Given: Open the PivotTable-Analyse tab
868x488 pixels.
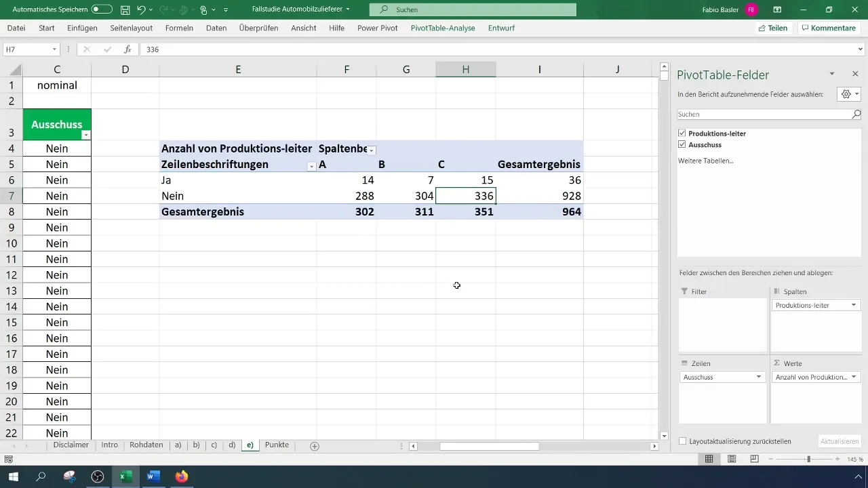Looking at the screenshot, I should click(443, 28).
